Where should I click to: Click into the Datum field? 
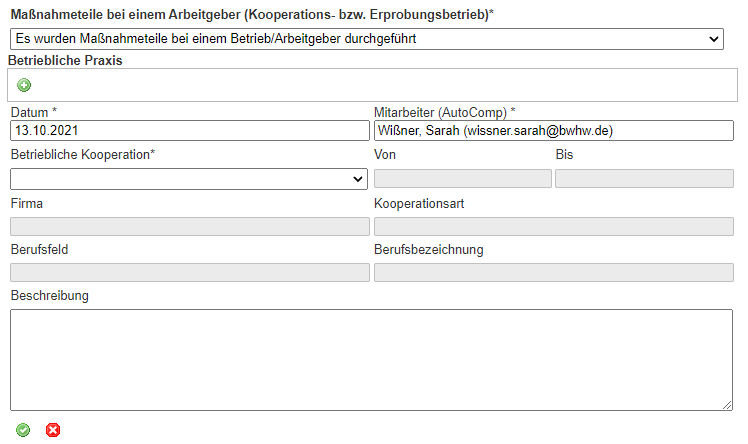(189, 131)
